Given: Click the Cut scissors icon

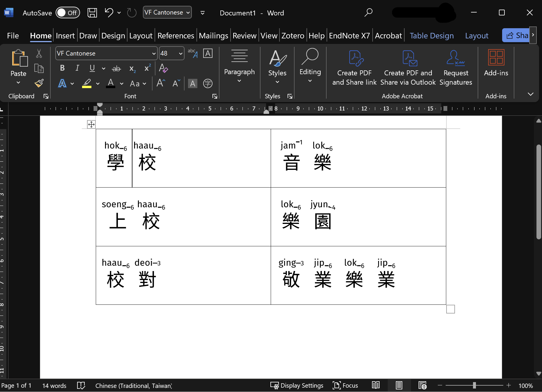Looking at the screenshot, I should tap(39, 54).
